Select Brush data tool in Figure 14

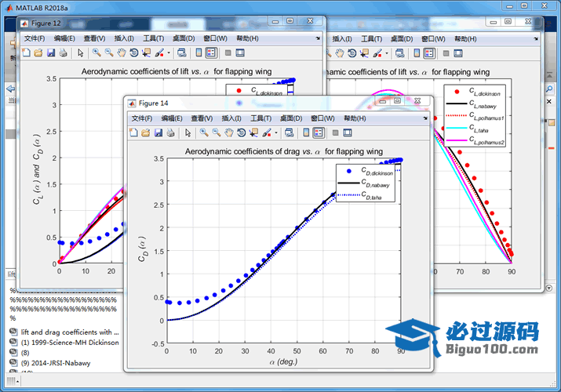pos(267,133)
